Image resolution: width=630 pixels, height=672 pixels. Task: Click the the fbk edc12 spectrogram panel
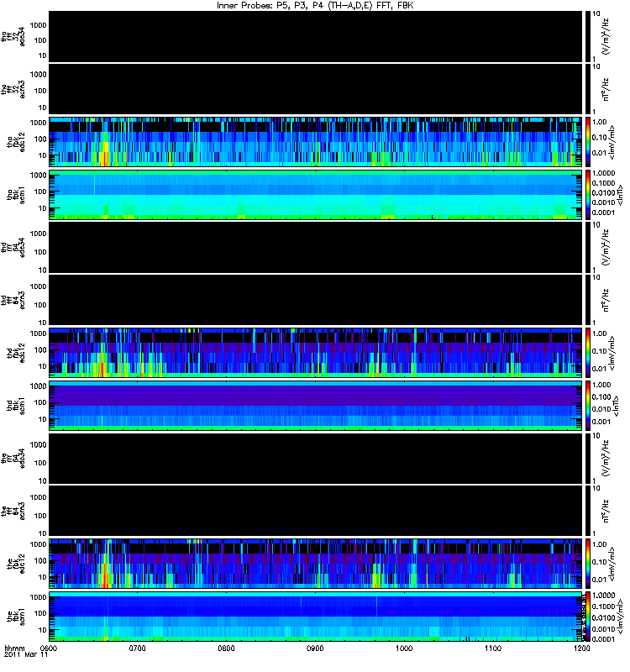click(316, 564)
